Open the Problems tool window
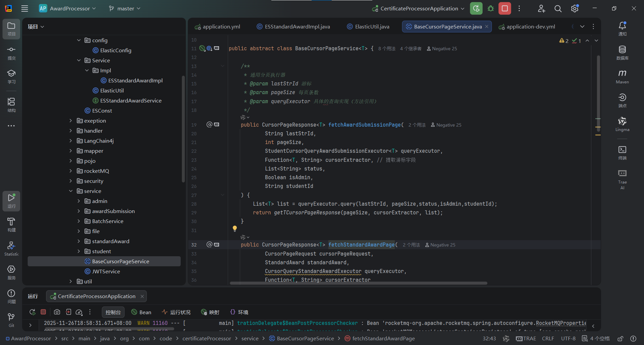The image size is (644, 345). pos(11,297)
